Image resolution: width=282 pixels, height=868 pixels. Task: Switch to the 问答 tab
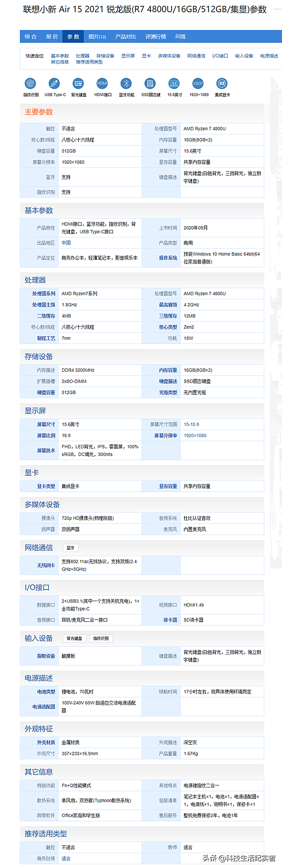[x=181, y=36]
